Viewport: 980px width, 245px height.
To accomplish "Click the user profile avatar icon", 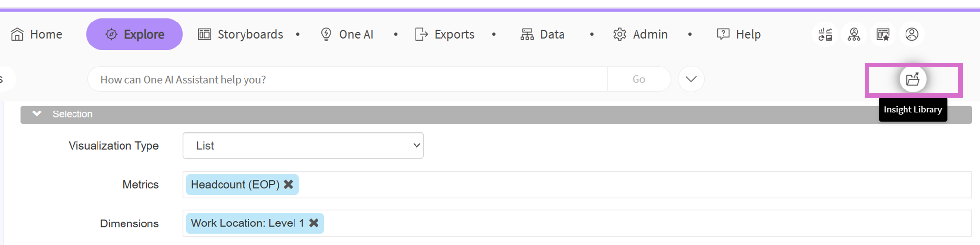I will pos(911,34).
